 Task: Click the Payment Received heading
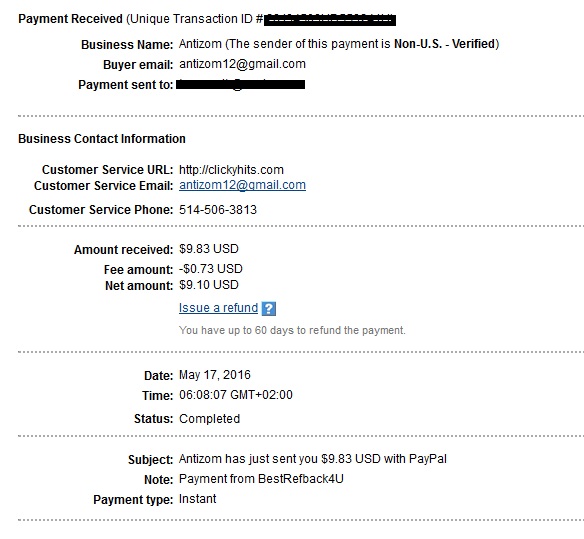pyautogui.click(x=70, y=19)
